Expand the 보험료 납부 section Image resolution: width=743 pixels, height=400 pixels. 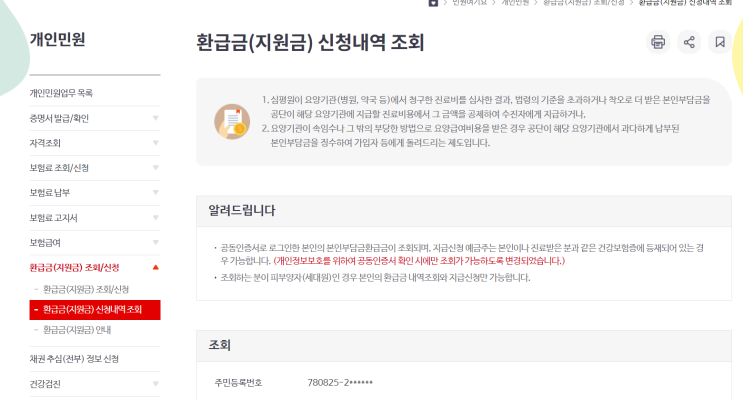click(x=95, y=193)
